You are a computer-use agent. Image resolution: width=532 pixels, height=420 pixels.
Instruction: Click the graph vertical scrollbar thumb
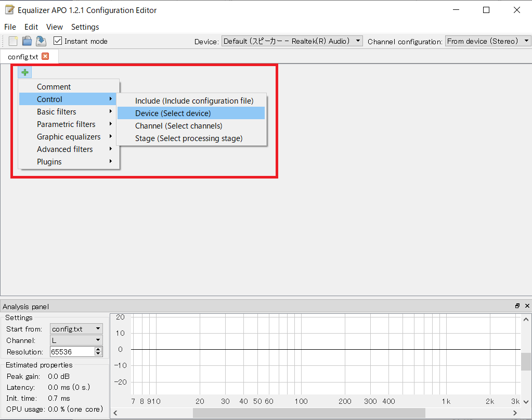(x=526, y=362)
